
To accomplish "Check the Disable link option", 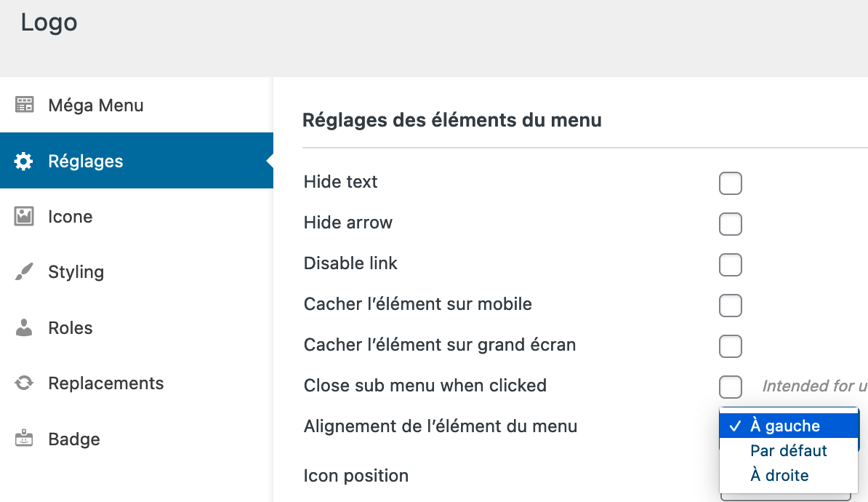I will (730, 265).
